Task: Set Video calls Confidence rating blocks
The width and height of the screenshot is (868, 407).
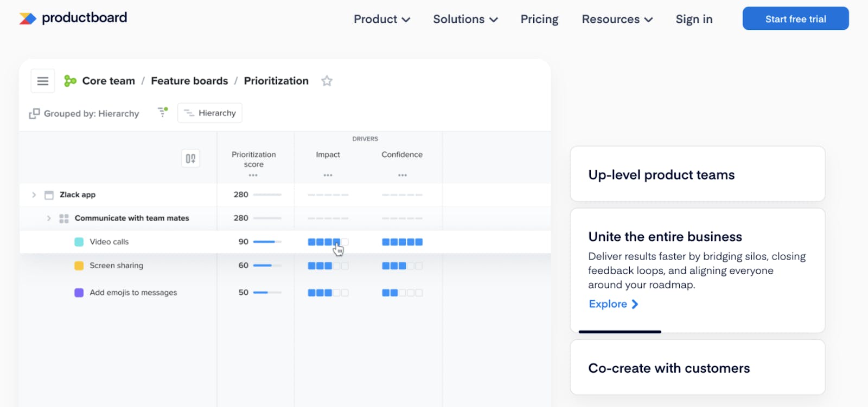Action: (402, 242)
